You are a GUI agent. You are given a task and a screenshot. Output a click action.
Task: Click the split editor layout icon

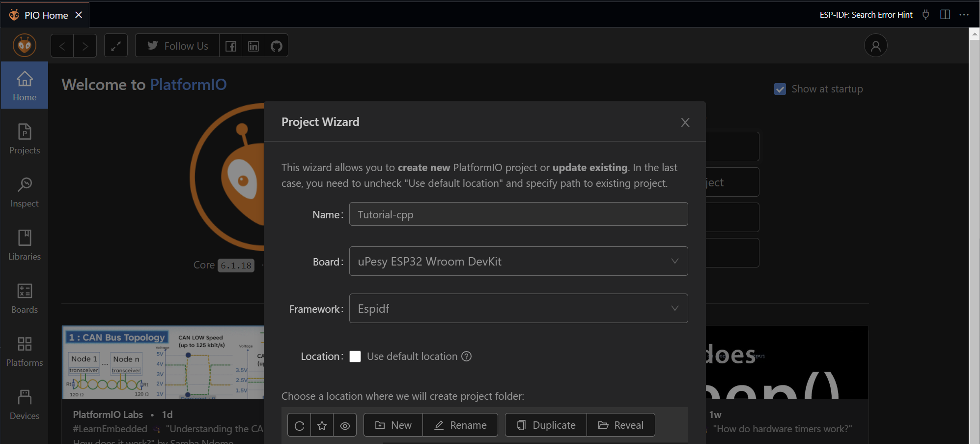(945, 15)
